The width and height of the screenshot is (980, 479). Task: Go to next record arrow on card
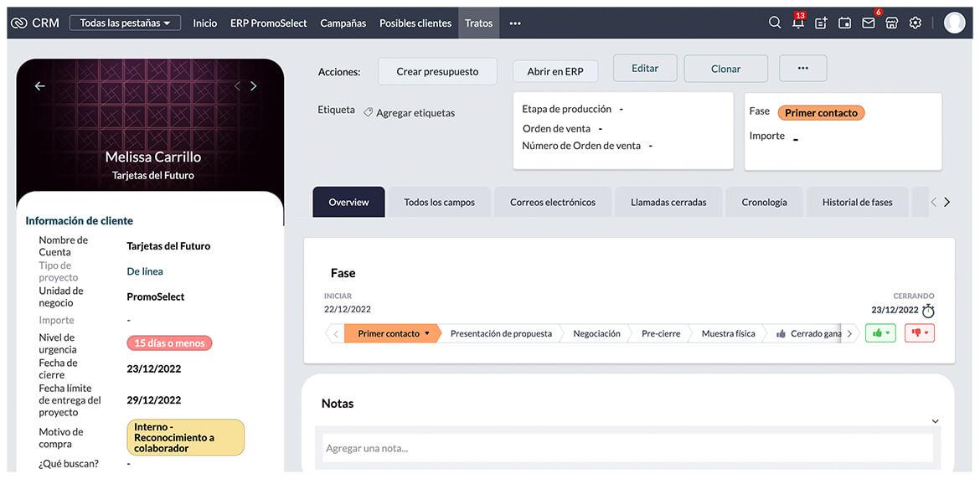[253, 86]
